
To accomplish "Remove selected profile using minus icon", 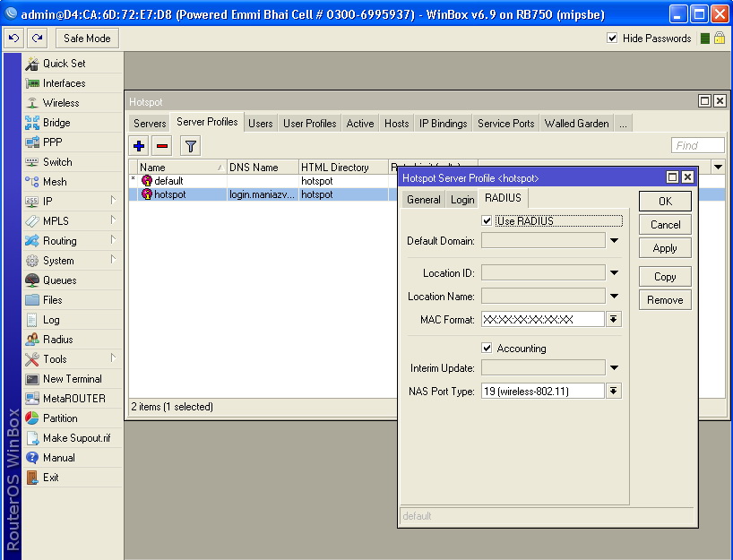I will pyautogui.click(x=162, y=145).
